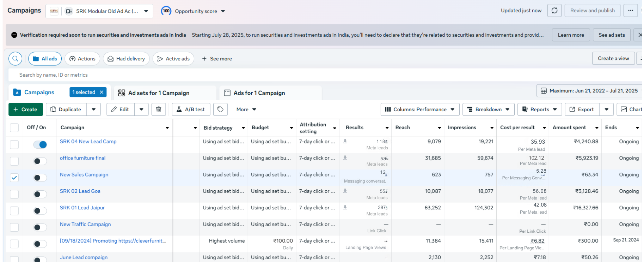Screen dimensions: 644x262
Task: Uncheck the New Sales Campaign checkbox
Action: pyautogui.click(x=14, y=178)
